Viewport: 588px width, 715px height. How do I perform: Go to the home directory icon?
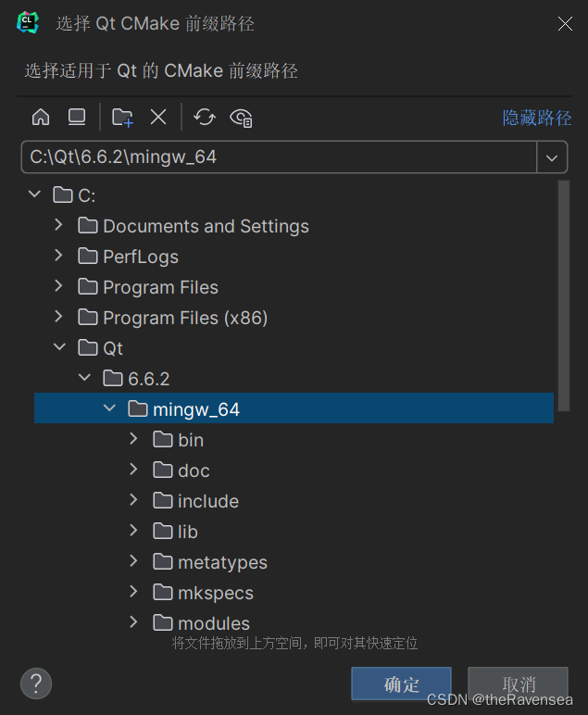41,118
